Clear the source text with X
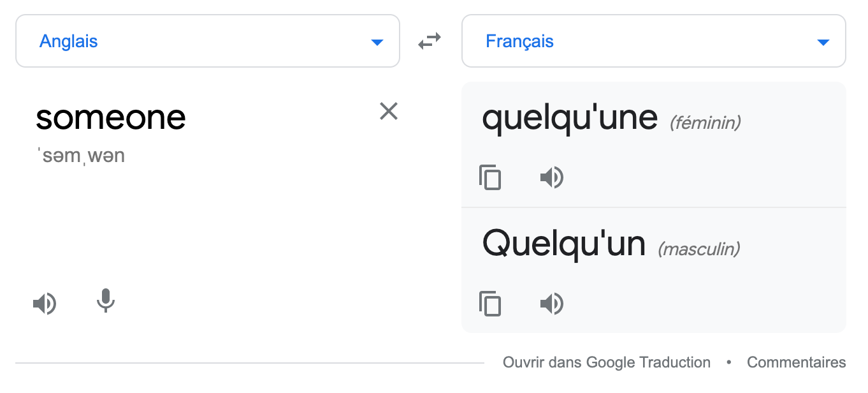 [389, 111]
